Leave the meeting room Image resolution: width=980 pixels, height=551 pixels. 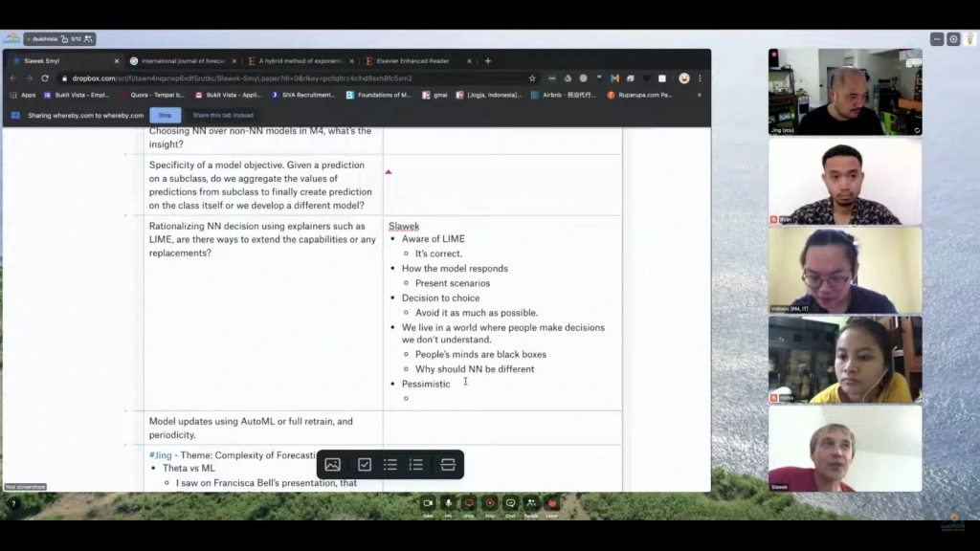pos(552,503)
